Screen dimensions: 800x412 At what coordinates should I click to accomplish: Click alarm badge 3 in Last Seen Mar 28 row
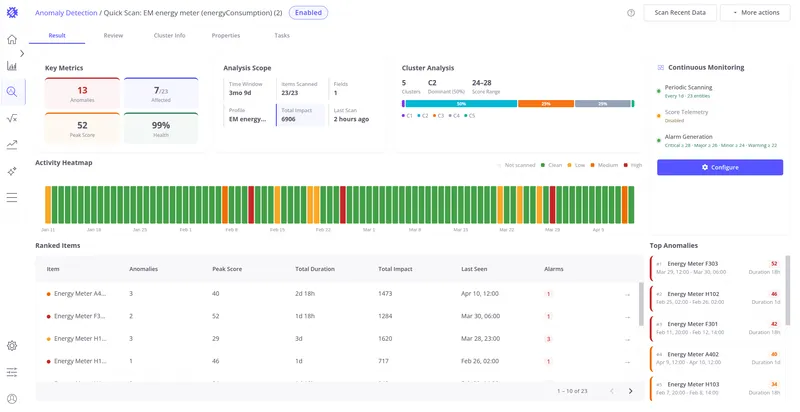click(x=548, y=339)
